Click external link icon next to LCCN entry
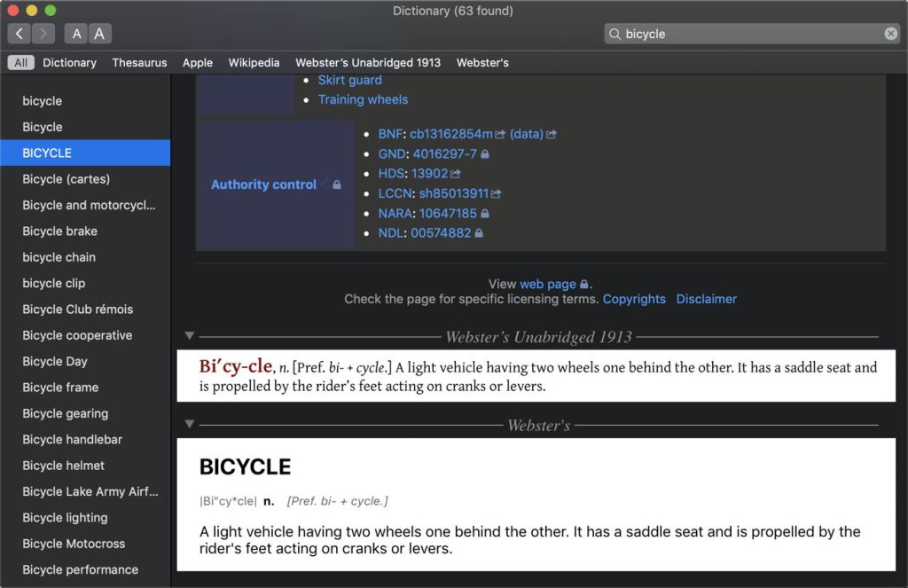Image resolution: width=908 pixels, height=588 pixels. pyautogui.click(x=497, y=193)
